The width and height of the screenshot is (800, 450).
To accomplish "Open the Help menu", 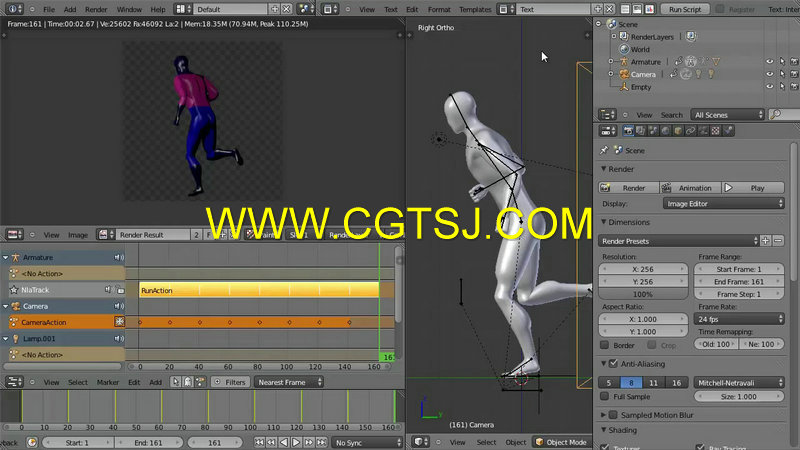I will (158, 9).
